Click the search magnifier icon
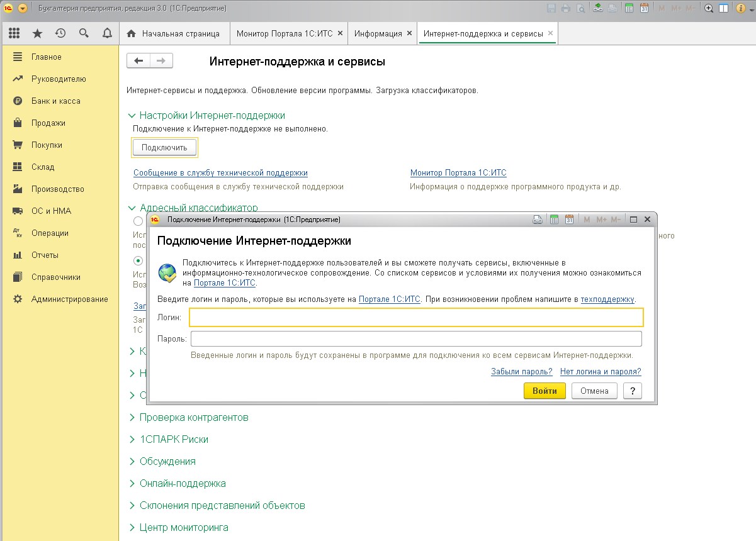 point(84,33)
